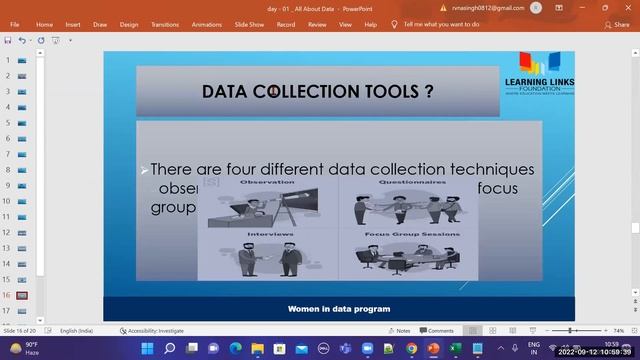Open Excel from taskbar
Image resolution: width=640 pixels, height=360 pixels.
click(455, 348)
